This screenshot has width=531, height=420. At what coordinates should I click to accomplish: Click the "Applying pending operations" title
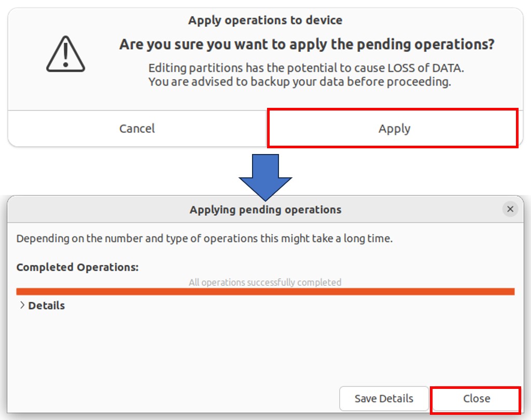coord(265,209)
